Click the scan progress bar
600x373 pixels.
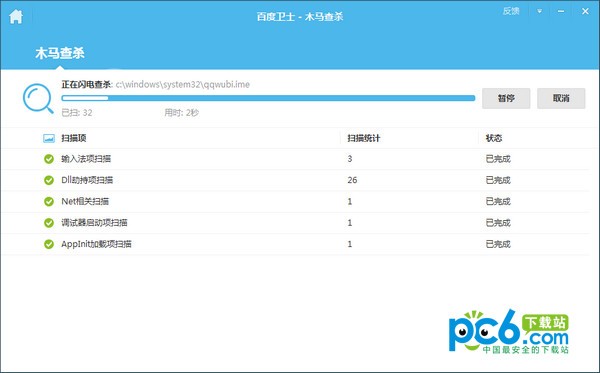[268, 98]
